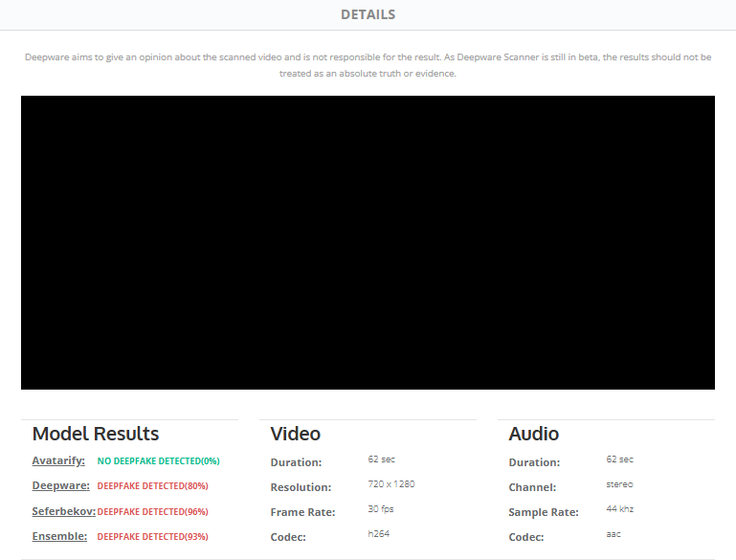Click the DEEPFAKE DETECTED(80%) result text
The image size is (736, 560).
tap(152, 486)
